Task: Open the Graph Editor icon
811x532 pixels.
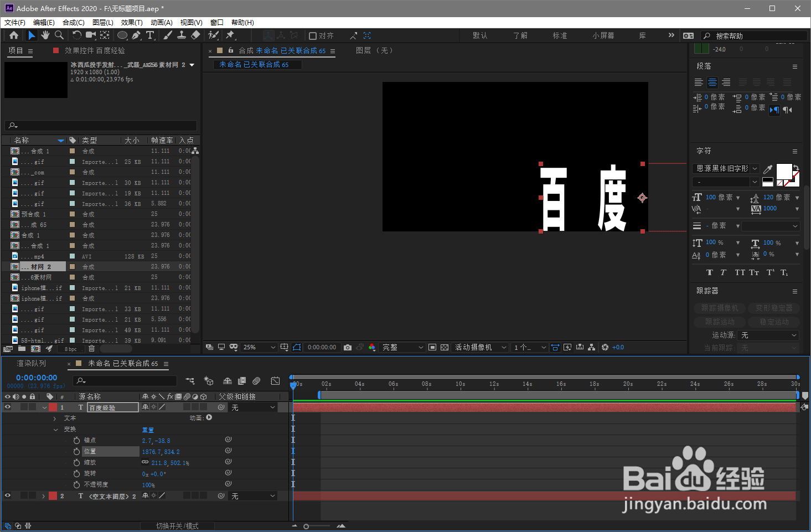Action: 275,381
